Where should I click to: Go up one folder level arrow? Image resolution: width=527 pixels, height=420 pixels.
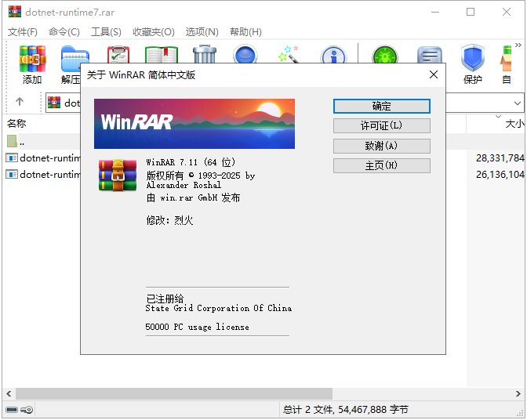pyautogui.click(x=20, y=101)
